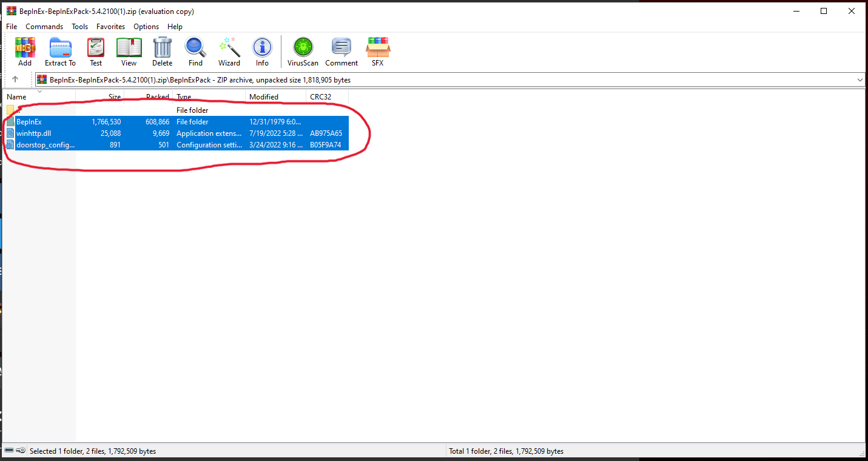868x461 pixels.
Task: Open the Help menu
Action: [x=175, y=27]
